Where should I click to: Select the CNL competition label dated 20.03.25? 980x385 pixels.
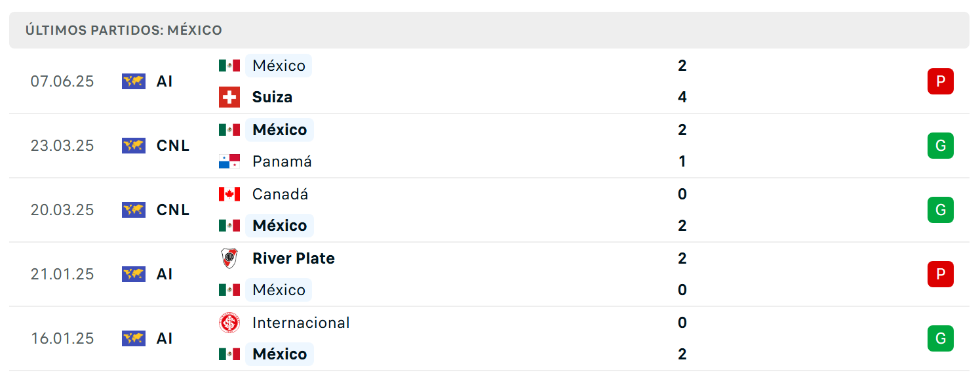pos(173,210)
